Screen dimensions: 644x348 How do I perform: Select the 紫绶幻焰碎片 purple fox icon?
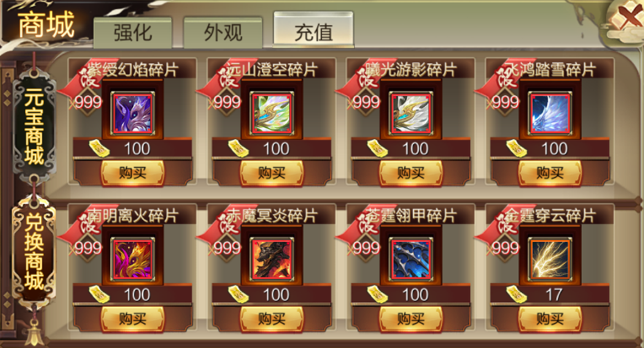tap(133, 113)
